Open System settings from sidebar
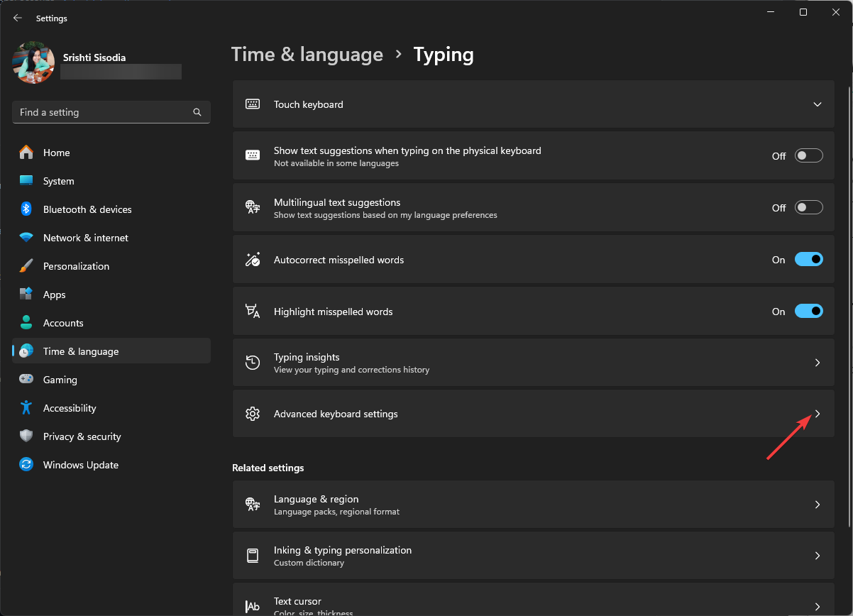853x616 pixels. (x=27, y=181)
